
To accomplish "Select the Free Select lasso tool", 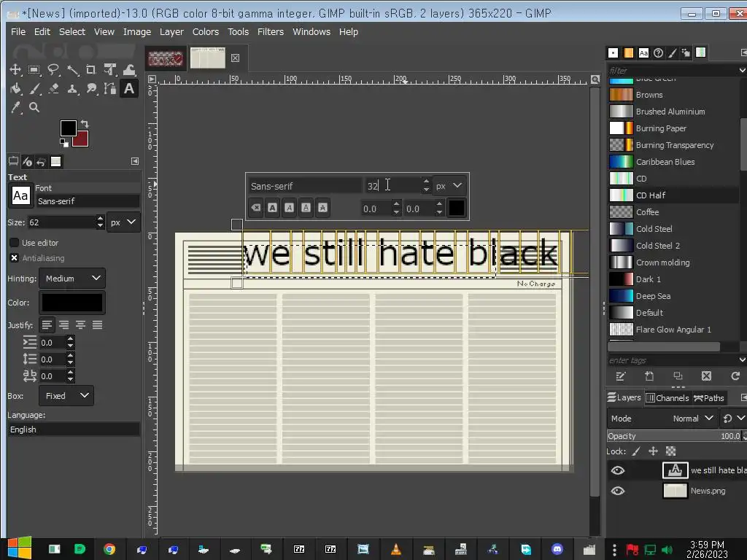I will click(53, 69).
